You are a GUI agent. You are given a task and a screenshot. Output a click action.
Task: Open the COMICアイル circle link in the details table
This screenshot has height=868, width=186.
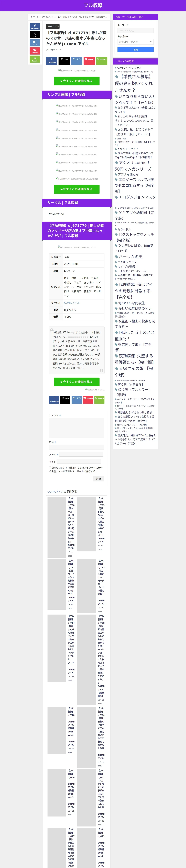[x=72, y=303]
